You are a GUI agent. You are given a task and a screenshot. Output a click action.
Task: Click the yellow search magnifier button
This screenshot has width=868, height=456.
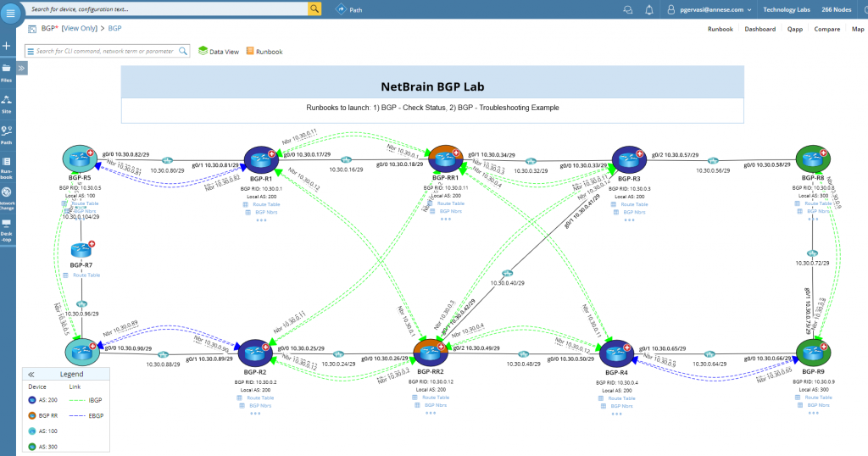tap(314, 8)
